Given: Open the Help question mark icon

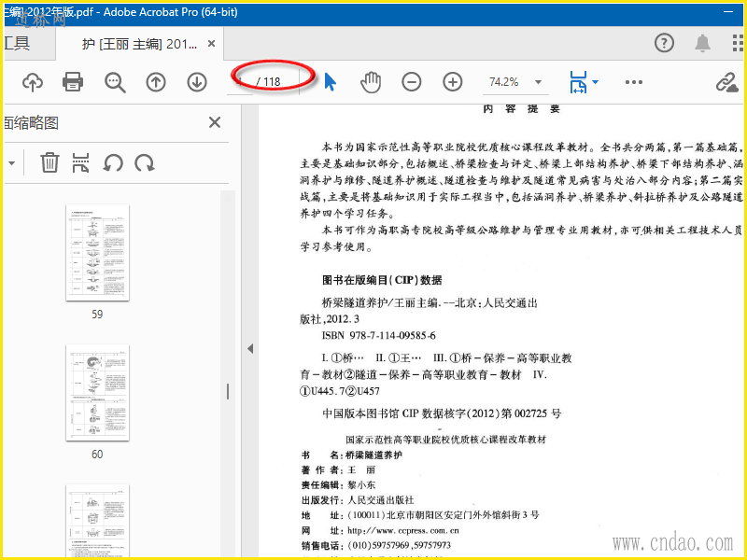Looking at the screenshot, I should click(664, 43).
